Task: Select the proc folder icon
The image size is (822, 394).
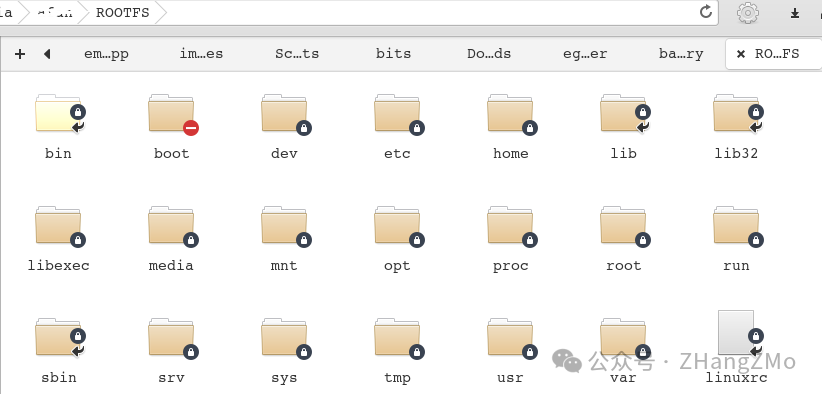Action: click(511, 225)
